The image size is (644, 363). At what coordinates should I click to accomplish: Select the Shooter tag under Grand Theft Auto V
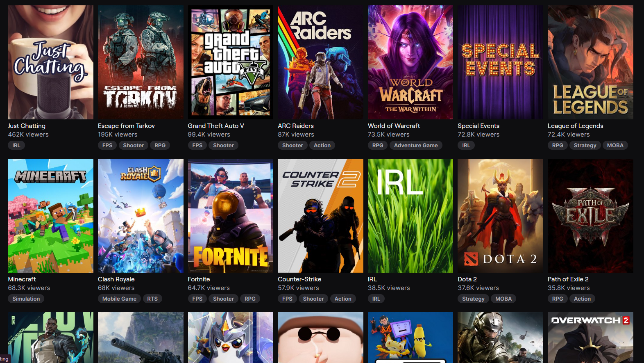click(223, 145)
